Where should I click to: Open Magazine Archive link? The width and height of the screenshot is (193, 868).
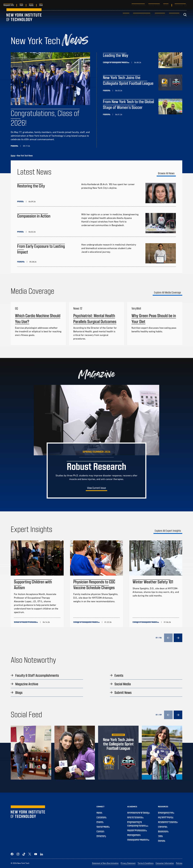tap(27, 684)
